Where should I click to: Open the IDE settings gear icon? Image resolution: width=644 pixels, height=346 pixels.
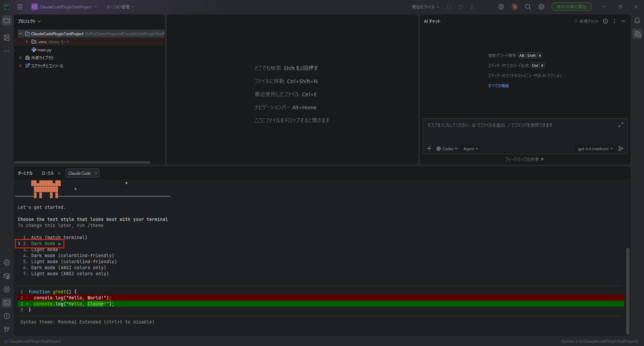tap(541, 7)
